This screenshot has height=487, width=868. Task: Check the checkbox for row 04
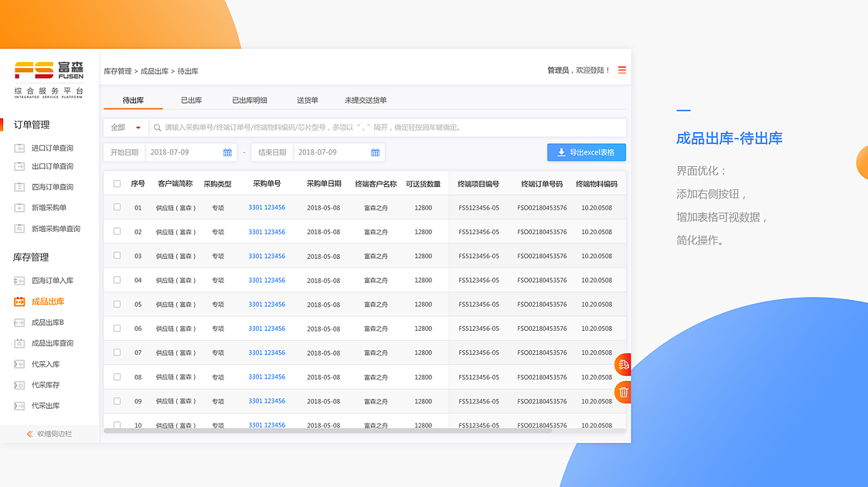pyautogui.click(x=117, y=280)
